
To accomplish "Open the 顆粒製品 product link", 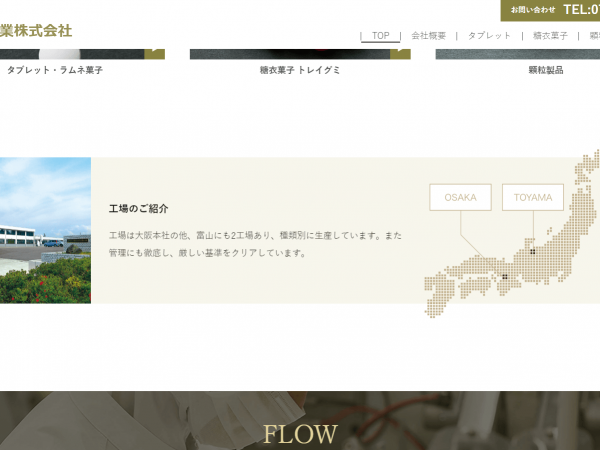I will [x=546, y=70].
